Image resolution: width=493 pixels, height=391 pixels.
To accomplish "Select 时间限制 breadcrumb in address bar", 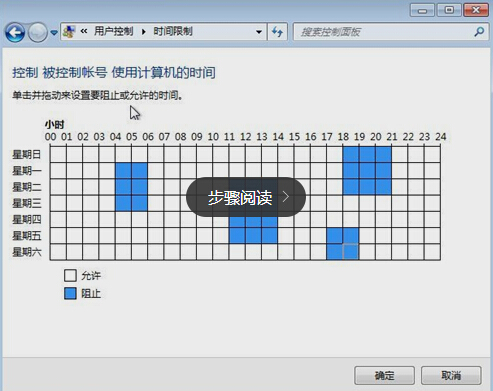I will (x=173, y=32).
